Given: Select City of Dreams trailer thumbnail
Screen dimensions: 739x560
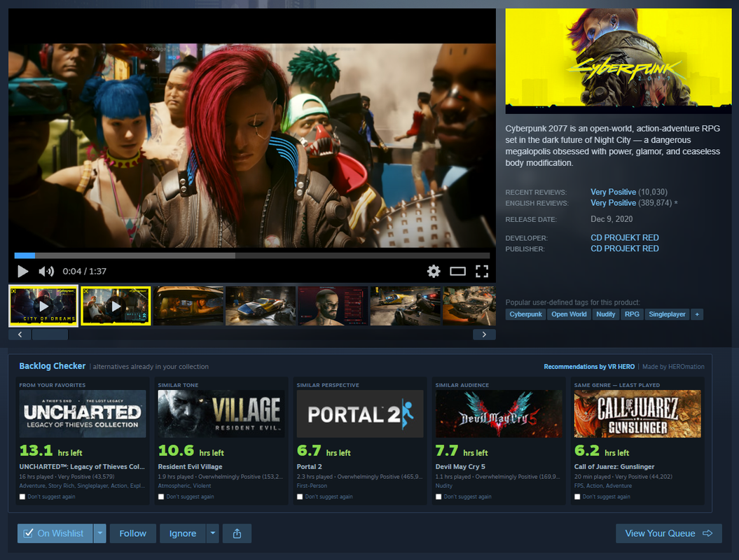Looking at the screenshot, I should click(x=43, y=306).
